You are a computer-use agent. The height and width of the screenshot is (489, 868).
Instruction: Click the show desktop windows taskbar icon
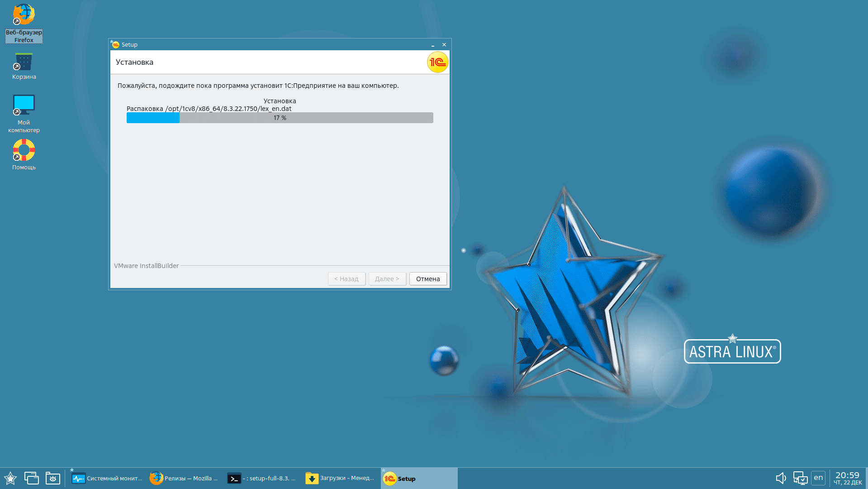tap(31, 478)
